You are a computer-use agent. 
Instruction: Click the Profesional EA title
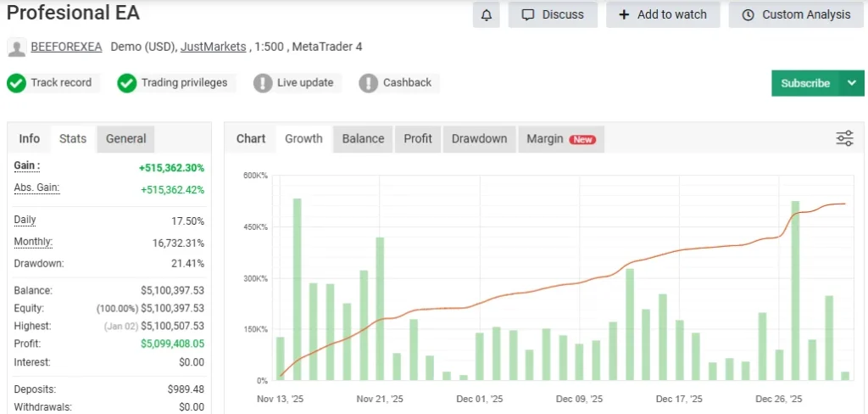pos(73,13)
